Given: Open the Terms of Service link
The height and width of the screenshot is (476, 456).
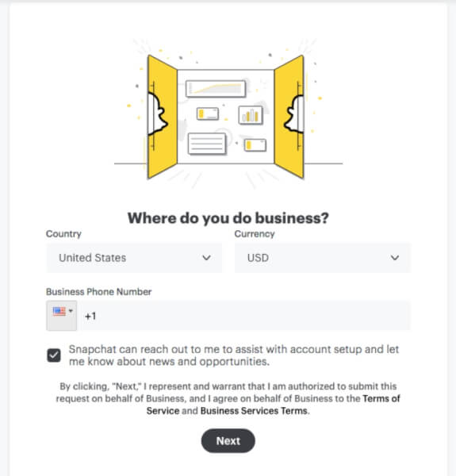Looking at the screenshot, I should tap(273, 405).
